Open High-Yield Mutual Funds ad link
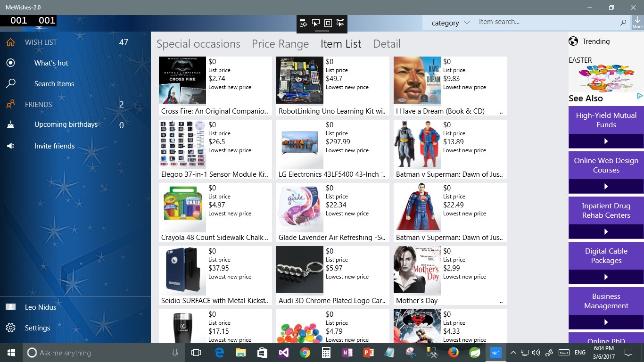644x362 pixels. [606, 120]
